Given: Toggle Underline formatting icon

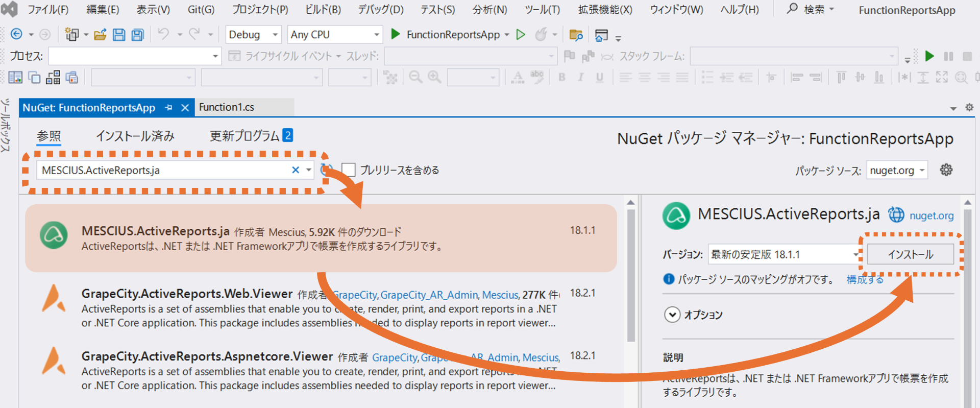Looking at the screenshot, I should 600,77.
